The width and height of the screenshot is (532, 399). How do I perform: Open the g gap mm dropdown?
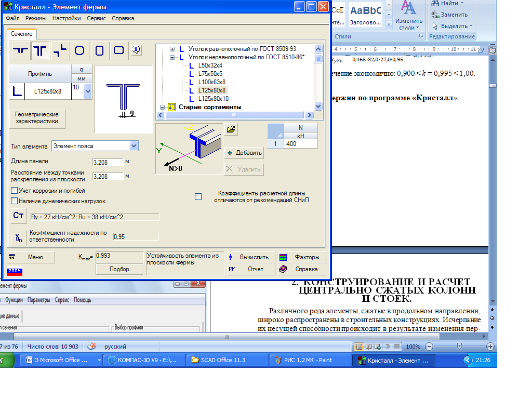pyautogui.click(x=88, y=91)
